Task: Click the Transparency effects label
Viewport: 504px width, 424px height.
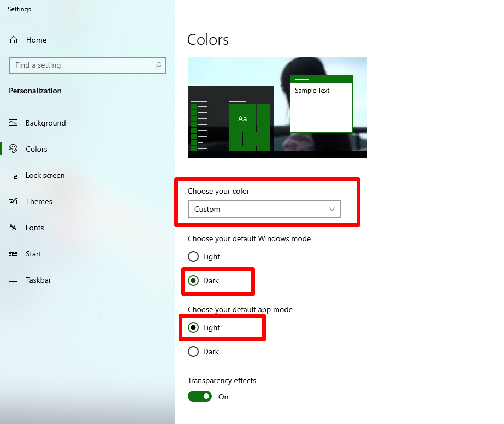Action: 222,380
